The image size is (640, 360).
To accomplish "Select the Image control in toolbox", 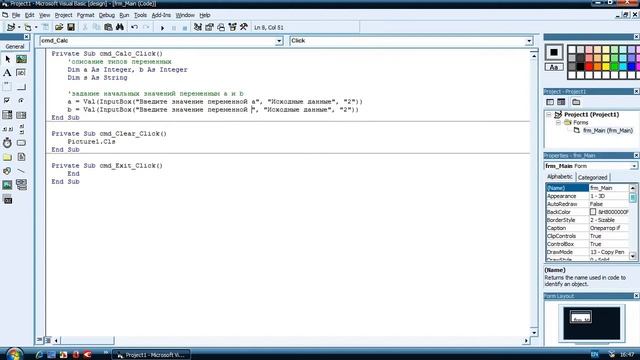I will pyautogui.click(x=7, y=185).
